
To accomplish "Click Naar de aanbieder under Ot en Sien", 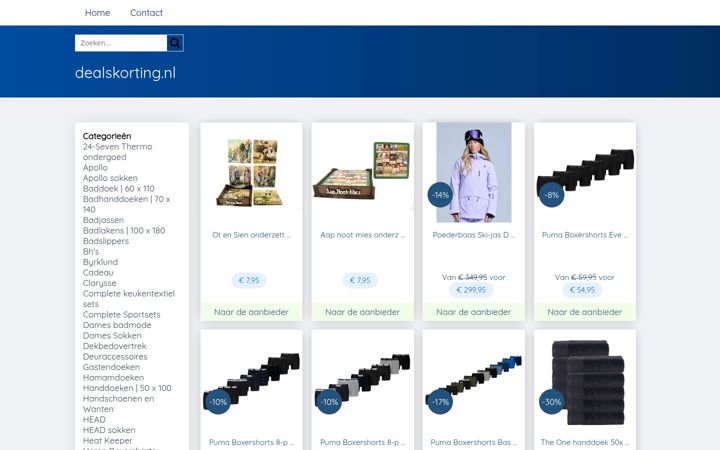I will [252, 312].
